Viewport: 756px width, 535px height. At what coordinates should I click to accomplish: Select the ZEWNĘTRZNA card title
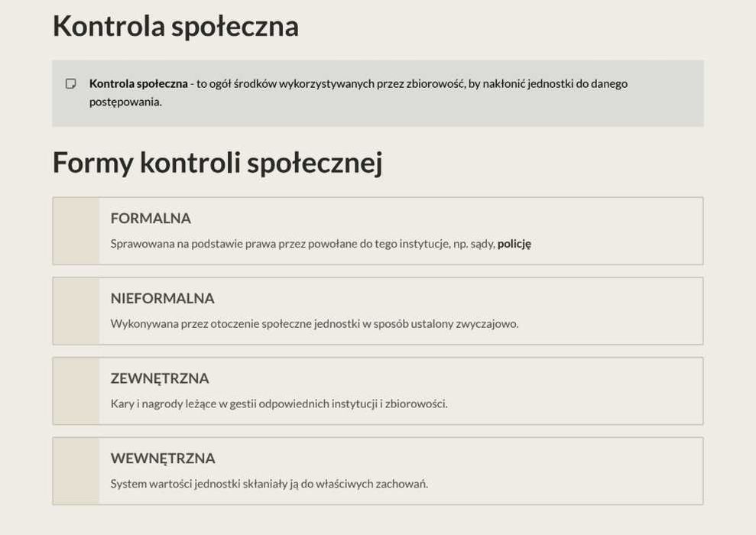pos(160,378)
